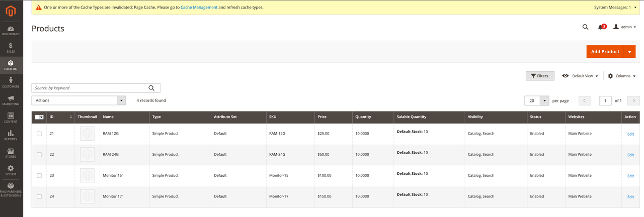
Task: Expand the Columns dropdown
Action: (622, 76)
